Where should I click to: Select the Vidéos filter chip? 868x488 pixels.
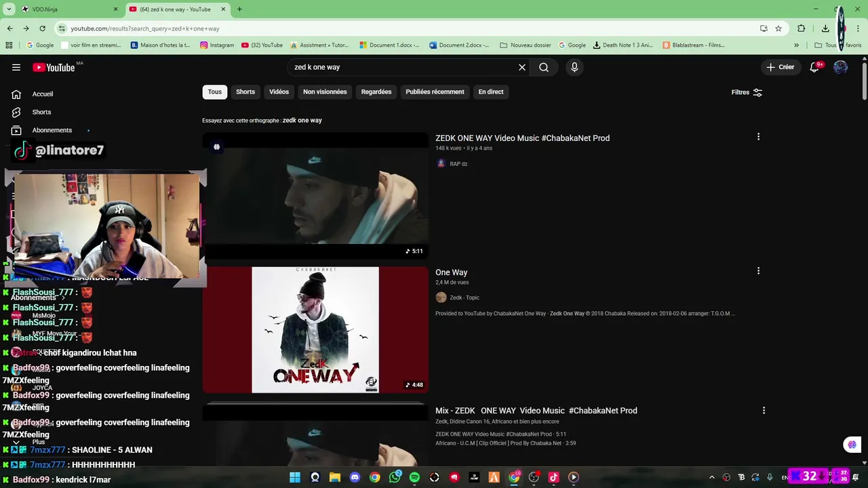coord(279,91)
